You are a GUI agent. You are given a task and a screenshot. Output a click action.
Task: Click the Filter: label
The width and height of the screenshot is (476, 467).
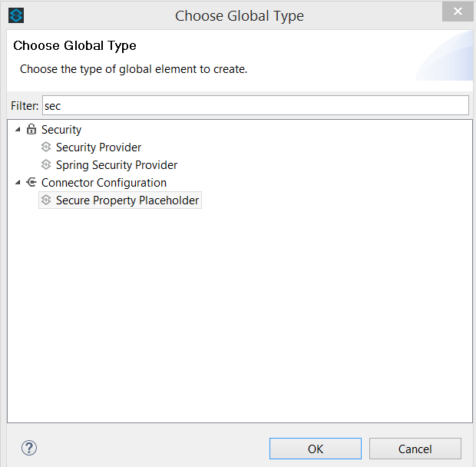coord(25,105)
